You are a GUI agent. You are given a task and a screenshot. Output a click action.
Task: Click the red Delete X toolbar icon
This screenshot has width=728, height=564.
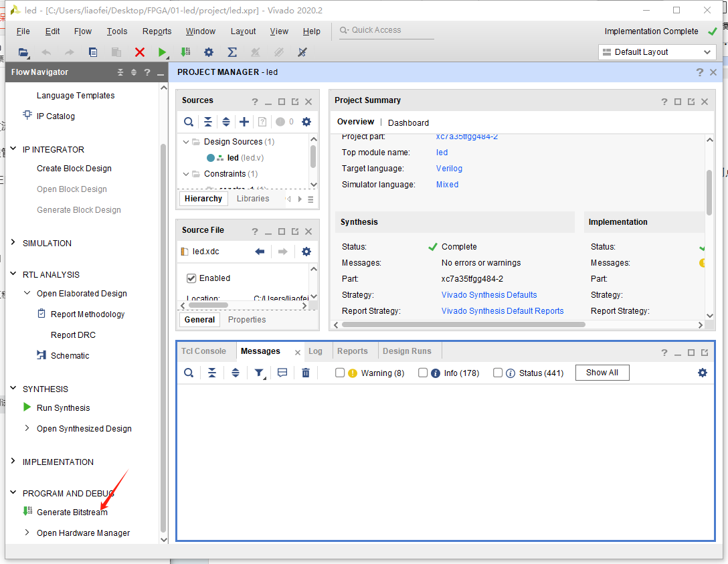(x=139, y=52)
